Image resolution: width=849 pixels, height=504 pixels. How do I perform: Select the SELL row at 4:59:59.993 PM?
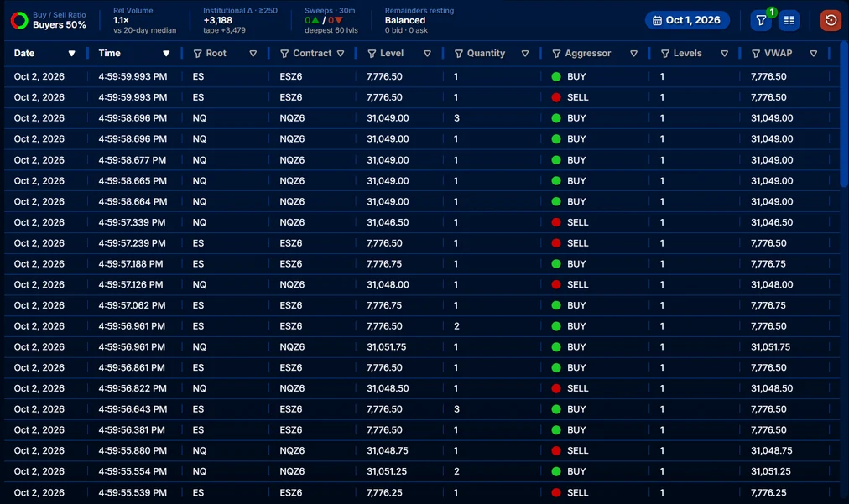coord(422,97)
